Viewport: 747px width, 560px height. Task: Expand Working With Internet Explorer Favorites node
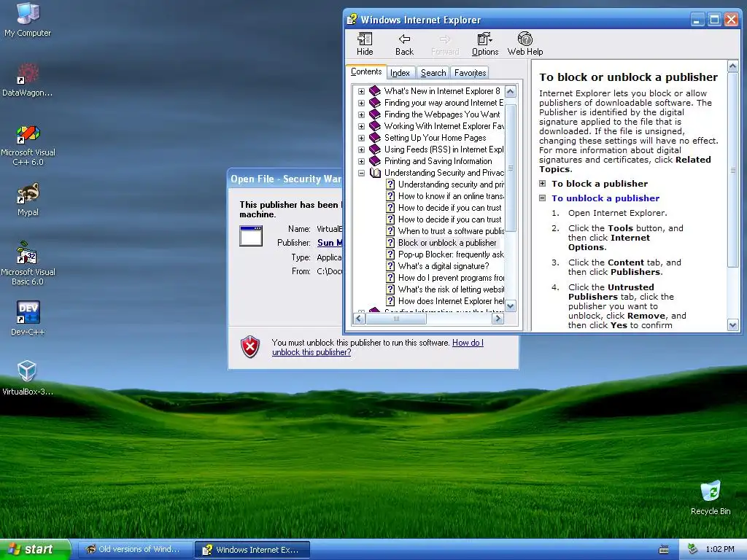(x=361, y=126)
